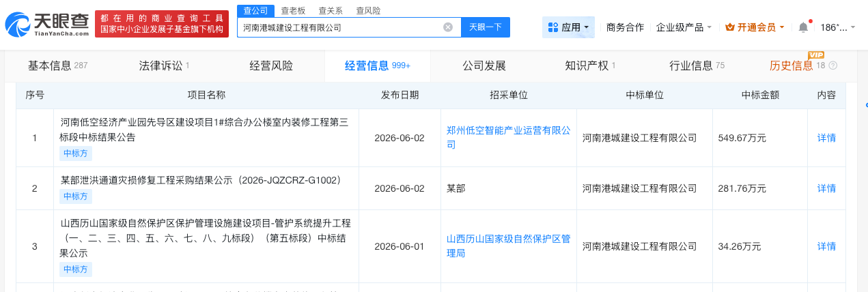Click the 天眼一下 search button
This screenshot has width=868, height=292.
(x=486, y=27)
